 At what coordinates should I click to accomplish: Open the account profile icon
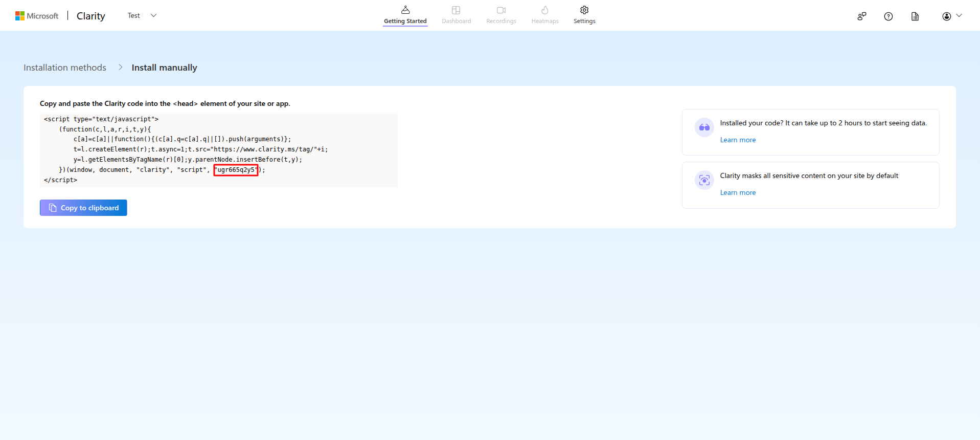(947, 16)
